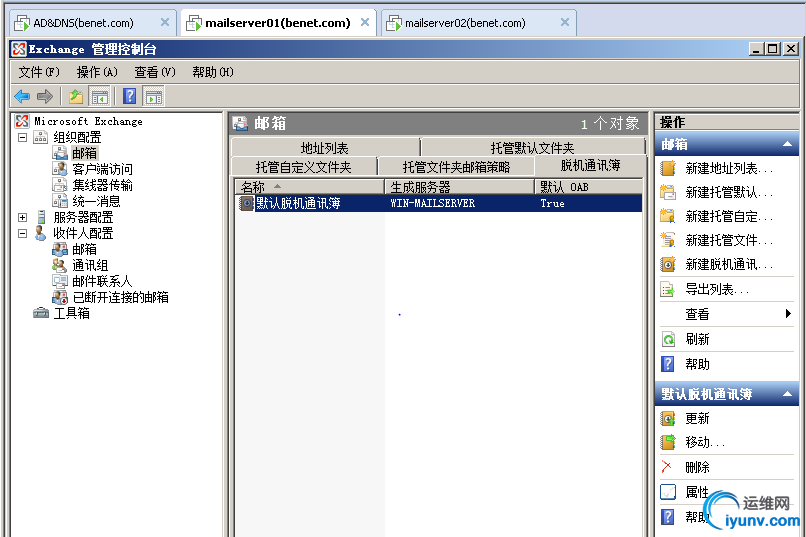Click the red X 删除 icon
Image resolution: width=806 pixels, height=537 pixels.
click(x=667, y=467)
